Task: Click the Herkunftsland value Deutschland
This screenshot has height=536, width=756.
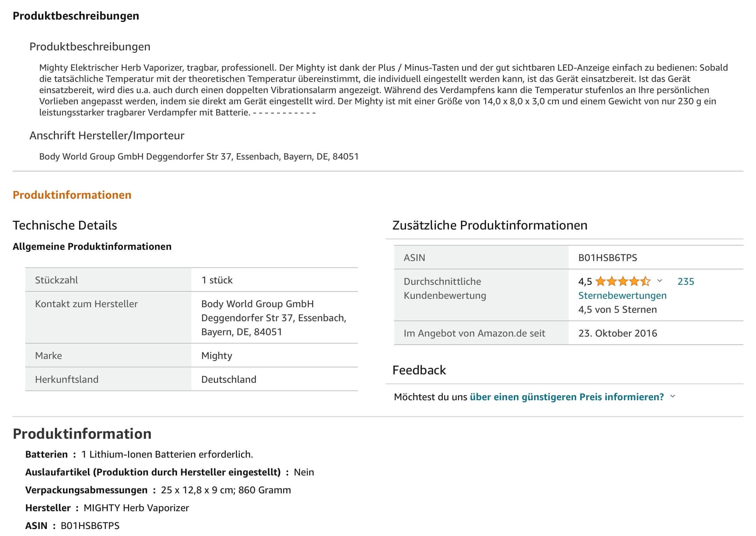Action: click(229, 380)
